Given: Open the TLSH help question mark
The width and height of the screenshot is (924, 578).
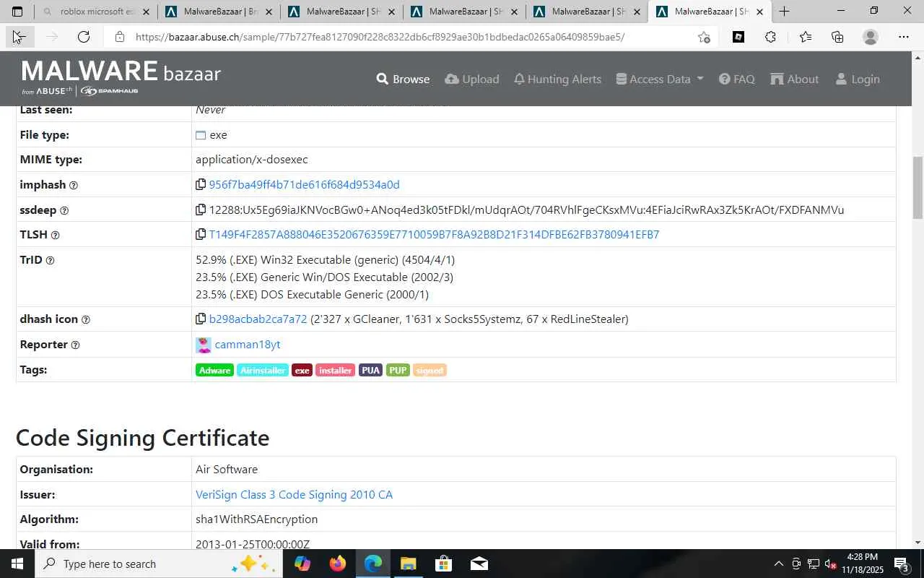Looking at the screenshot, I should tap(55, 236).
